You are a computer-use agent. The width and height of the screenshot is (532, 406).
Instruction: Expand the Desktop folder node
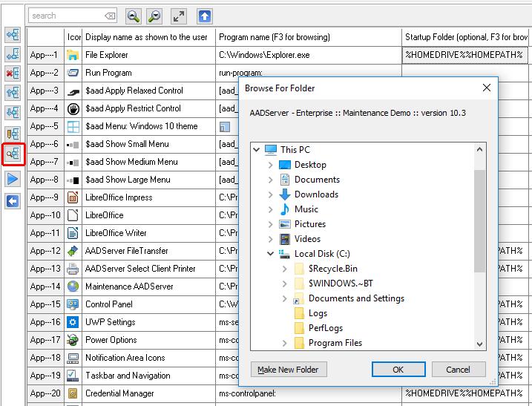tap(271, 165)
